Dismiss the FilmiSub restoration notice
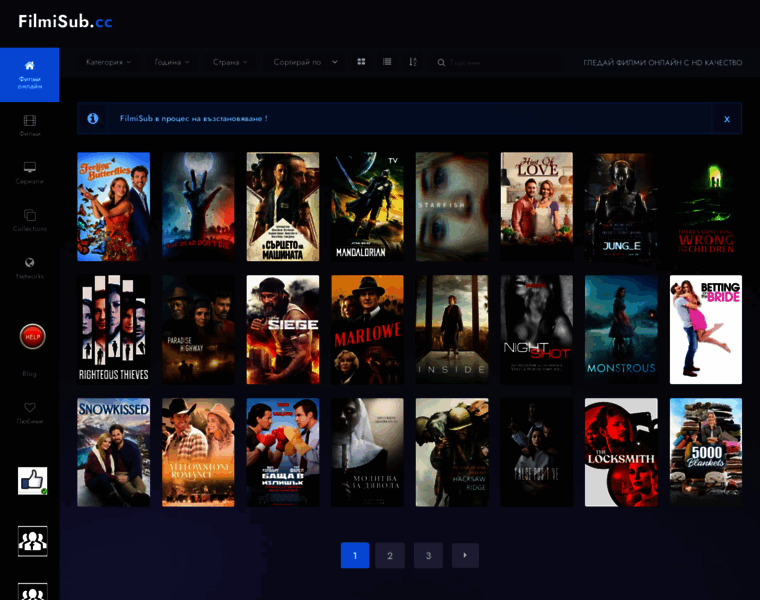The width and height of the screenshot is (760, 600). [727, 119]
